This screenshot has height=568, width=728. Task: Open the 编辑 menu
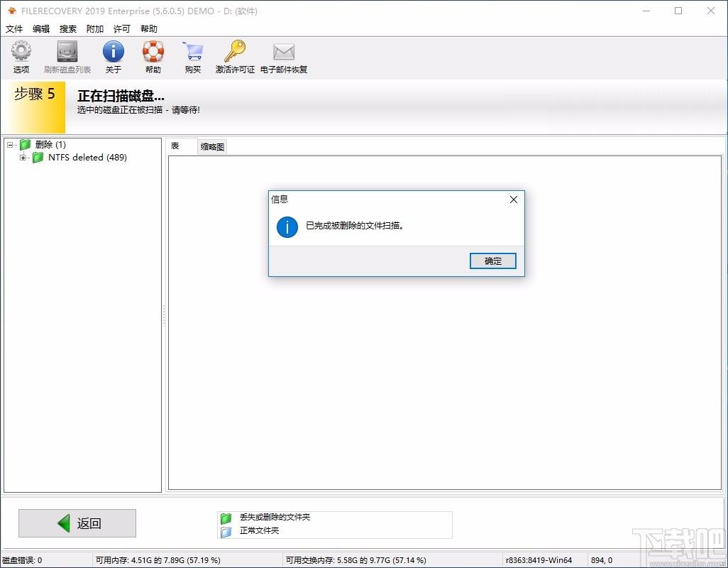point(41,29)
